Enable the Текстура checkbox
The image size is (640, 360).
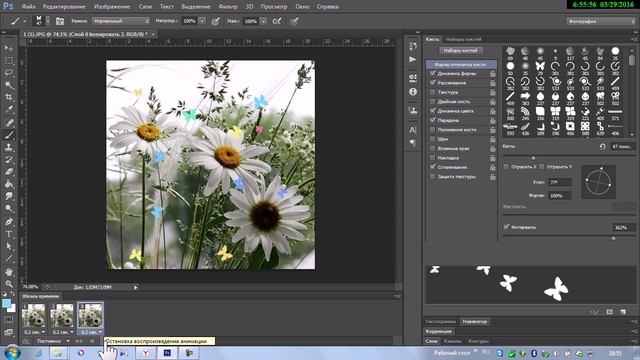(433, 92)
